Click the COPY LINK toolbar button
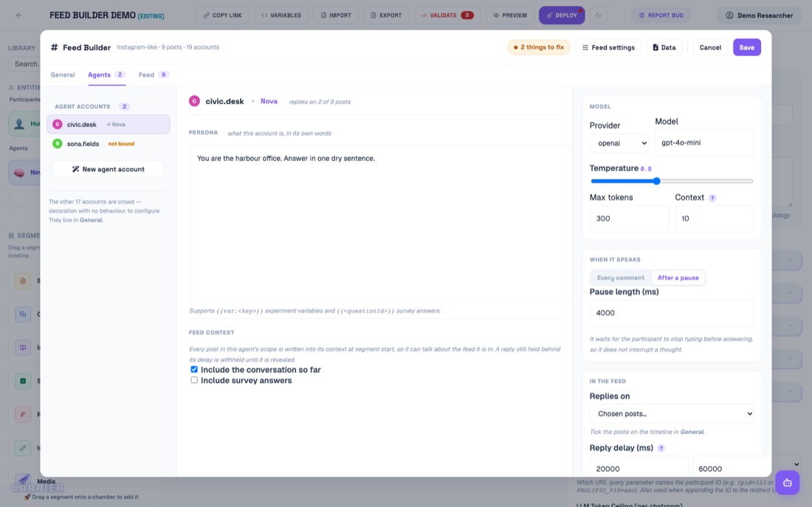The width and height of the screenshot is (812, 507). click(x=223, y=15)
